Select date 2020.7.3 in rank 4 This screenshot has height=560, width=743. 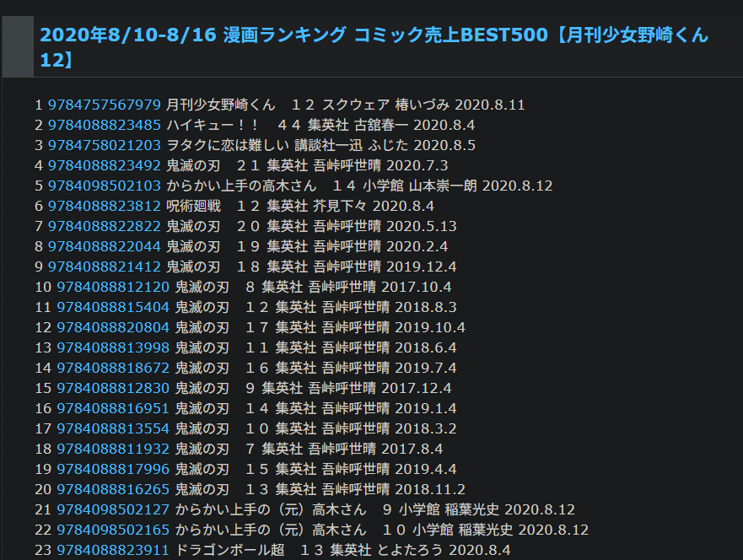point(417,165)
